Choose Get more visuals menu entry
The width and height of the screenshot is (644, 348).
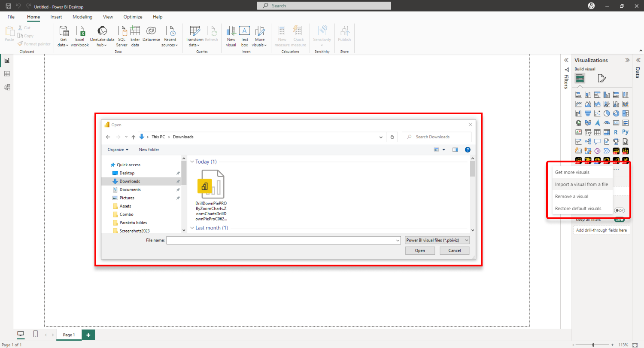point(582,172)
